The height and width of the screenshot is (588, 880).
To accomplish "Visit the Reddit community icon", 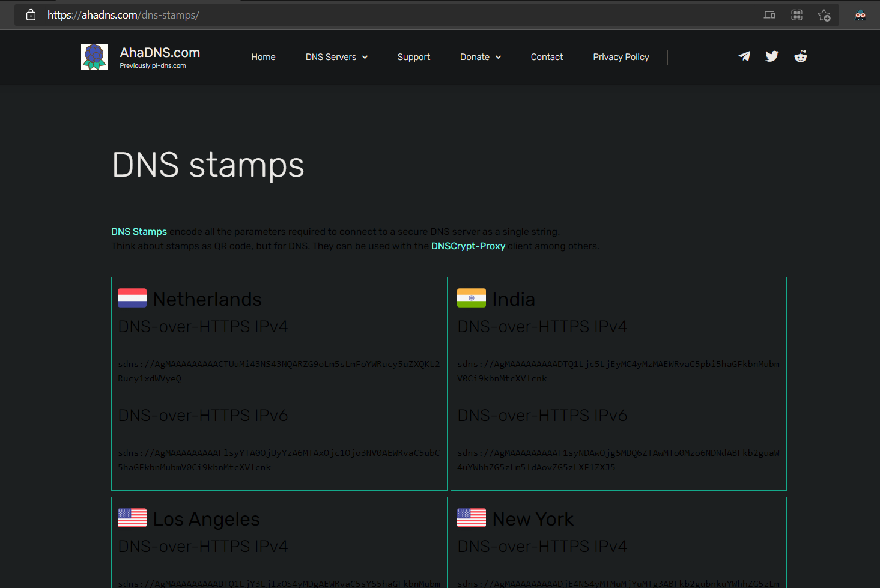I will click(801, 56).
